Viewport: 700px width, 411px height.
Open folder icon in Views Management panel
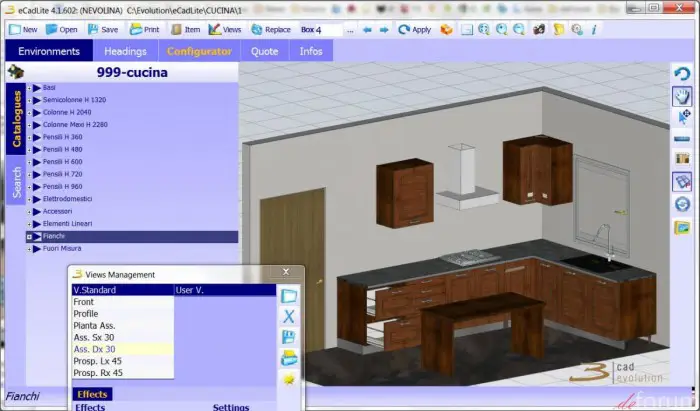(x=289, y=357)
